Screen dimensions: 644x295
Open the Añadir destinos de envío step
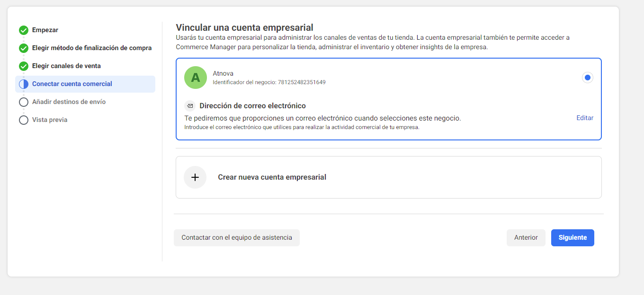[x=69, y=102]
